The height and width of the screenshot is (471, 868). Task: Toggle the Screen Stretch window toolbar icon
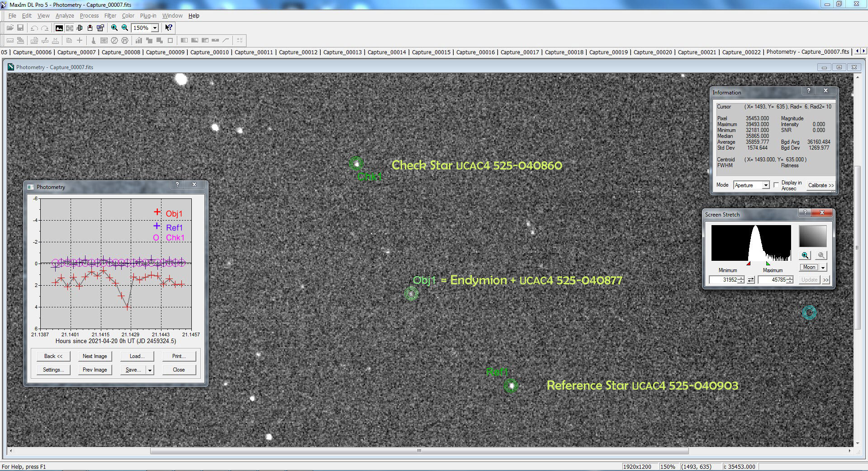(59, 28)
